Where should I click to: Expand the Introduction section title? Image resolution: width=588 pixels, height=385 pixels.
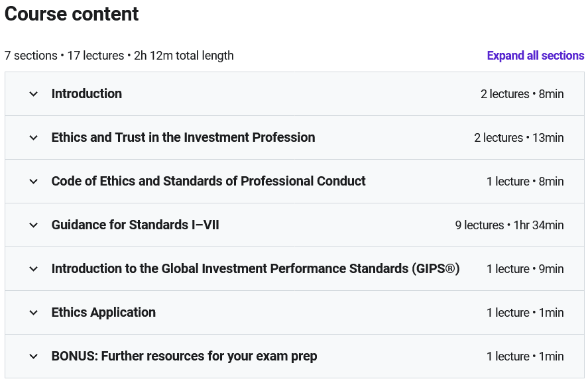(x=87, y=94)
